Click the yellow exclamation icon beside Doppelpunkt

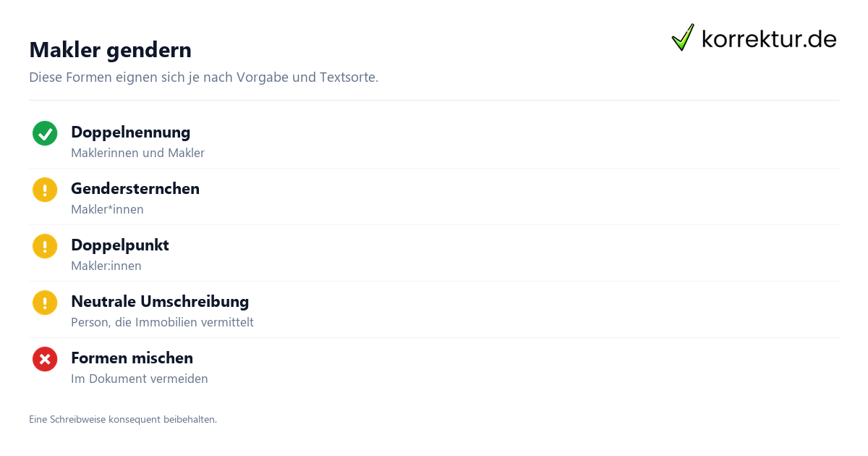[x=45, y=246]
